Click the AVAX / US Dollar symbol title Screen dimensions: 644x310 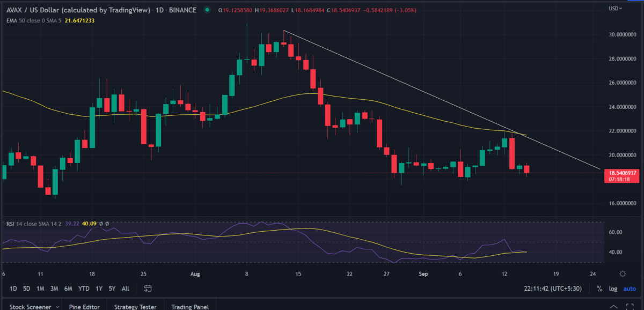click(x=79, y=9)
